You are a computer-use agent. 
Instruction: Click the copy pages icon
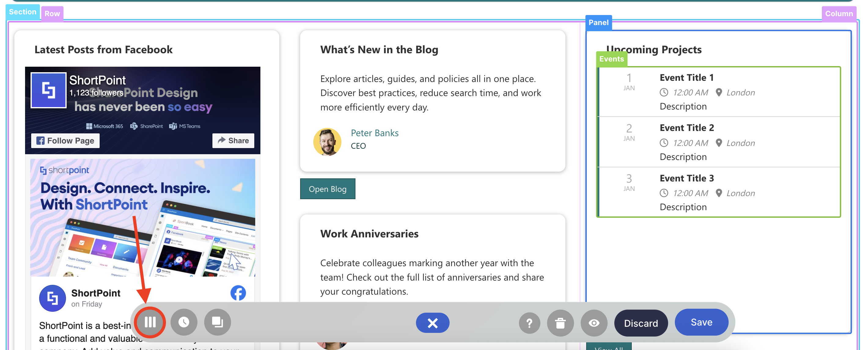tap(217, 322)
